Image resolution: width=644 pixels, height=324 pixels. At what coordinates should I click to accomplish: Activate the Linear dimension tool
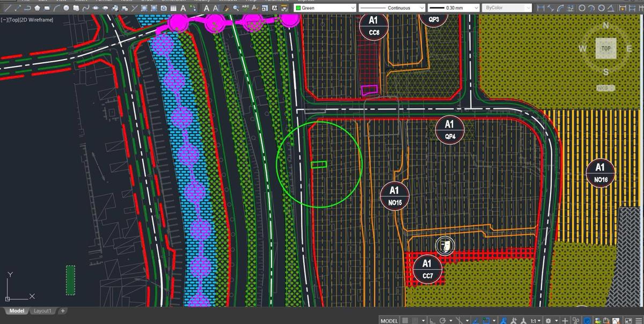point(540,8)
